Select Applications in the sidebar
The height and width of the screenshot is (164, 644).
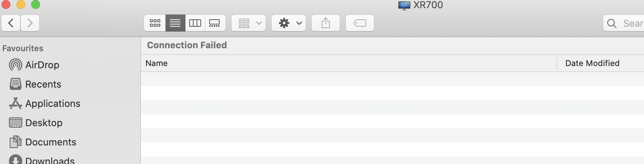(53, 104)
